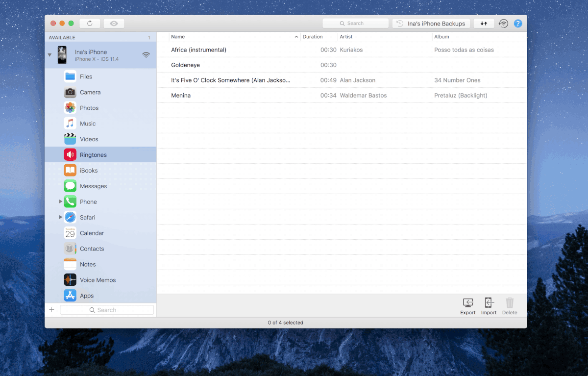Click the Kuriakos artist cell

(351, 50)
